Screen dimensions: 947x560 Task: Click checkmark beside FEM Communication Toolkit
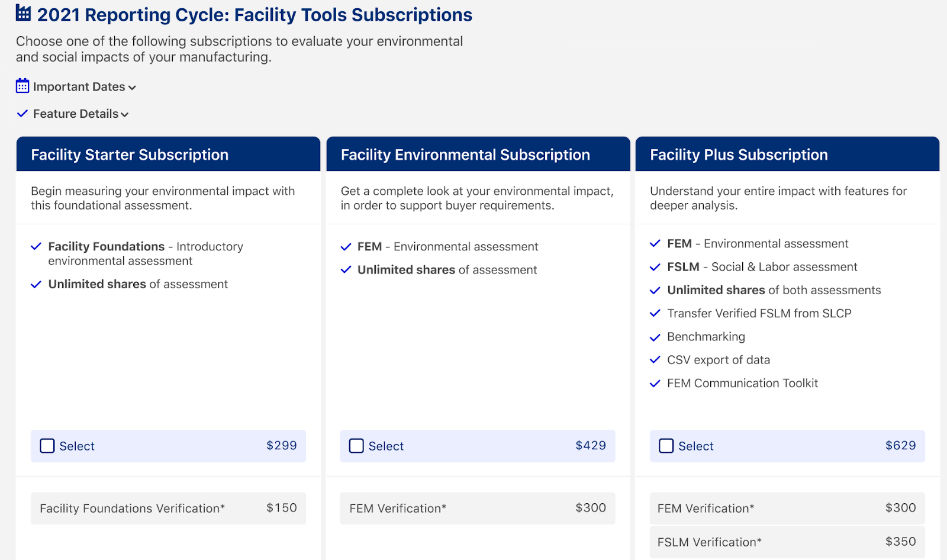point(655,384)
